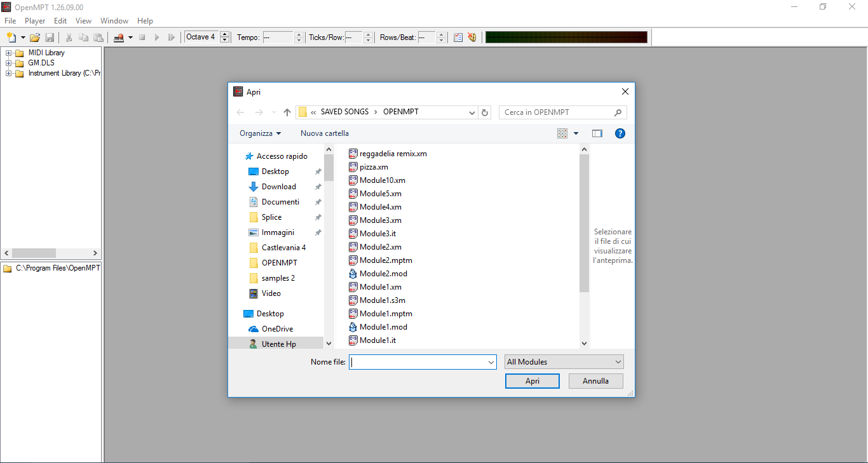Click the Ticks/Row spinner arrows
The height and width of the screenshot is (463, 868).
coord(368,37)
